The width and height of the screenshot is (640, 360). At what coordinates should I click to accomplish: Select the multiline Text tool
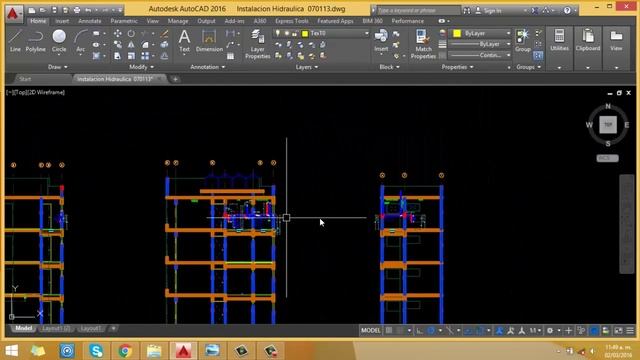(184, 41)
